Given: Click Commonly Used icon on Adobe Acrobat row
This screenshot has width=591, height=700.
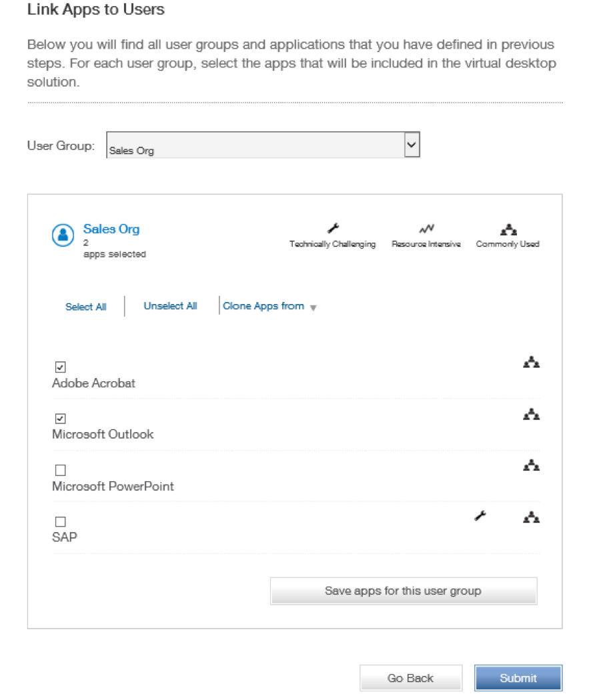Looking at the screenshot, I should pyautogui.click(x=531, y=363).
